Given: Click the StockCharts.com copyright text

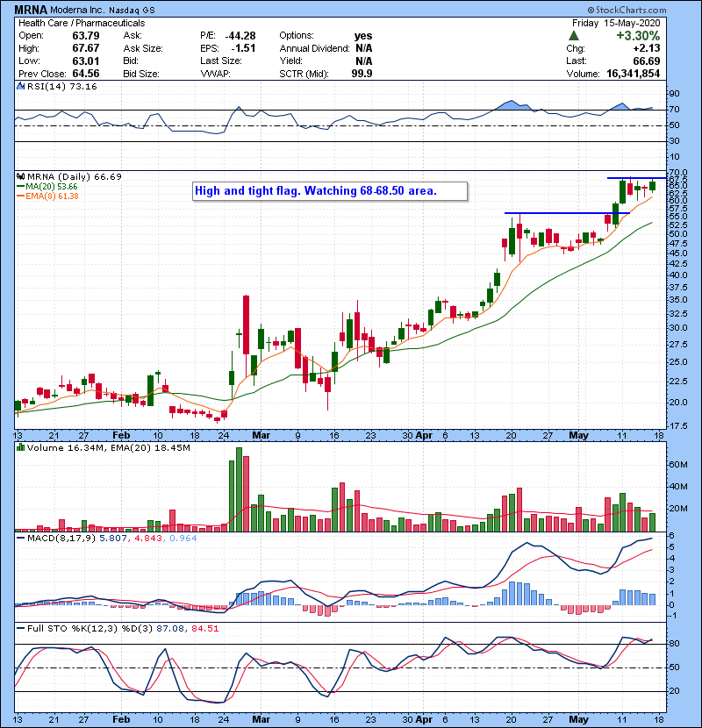Looking at the screenshot, I should pos(627,10).
